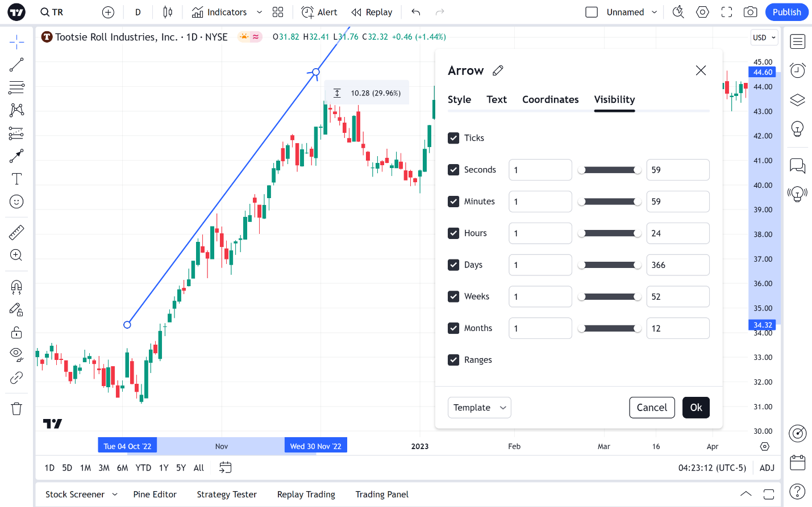Take a chart snapshot with camera icon
The image size is (812, 507).
[x=750, y=12]
